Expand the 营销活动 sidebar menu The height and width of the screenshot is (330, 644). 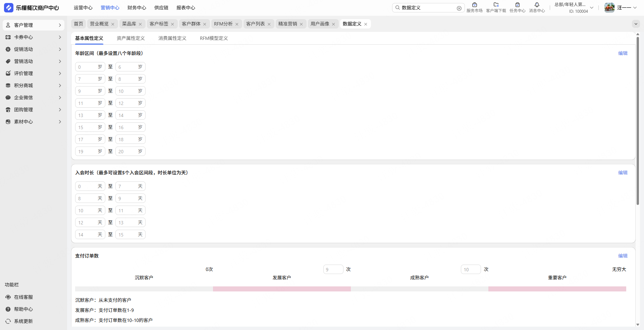click(60, 61)
